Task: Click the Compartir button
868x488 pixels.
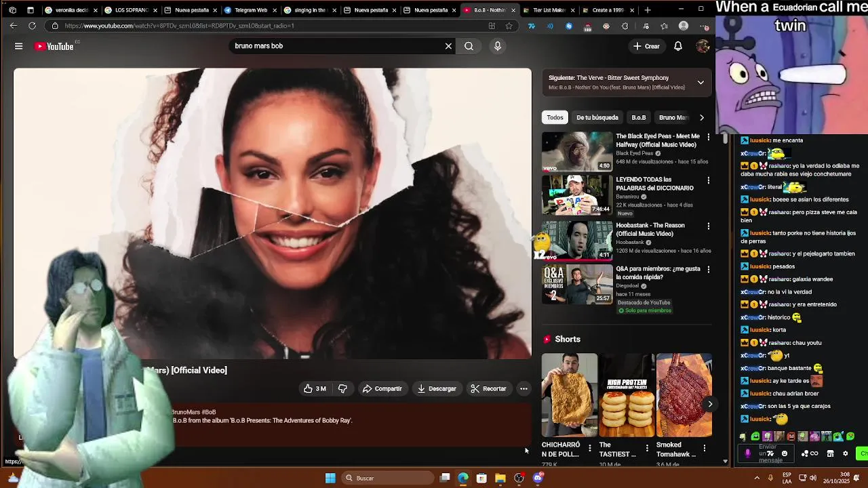Action: tap(382, 388)
